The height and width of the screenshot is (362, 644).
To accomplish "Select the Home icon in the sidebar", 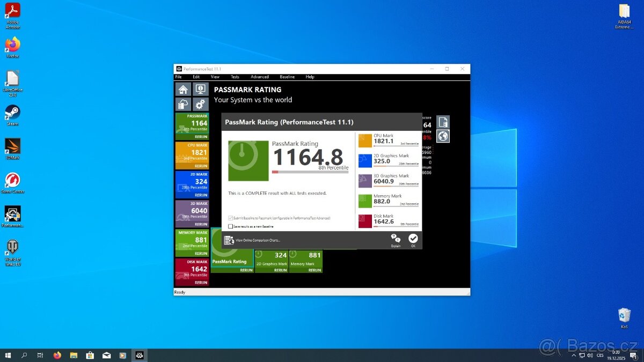I will tap(182, 89).
